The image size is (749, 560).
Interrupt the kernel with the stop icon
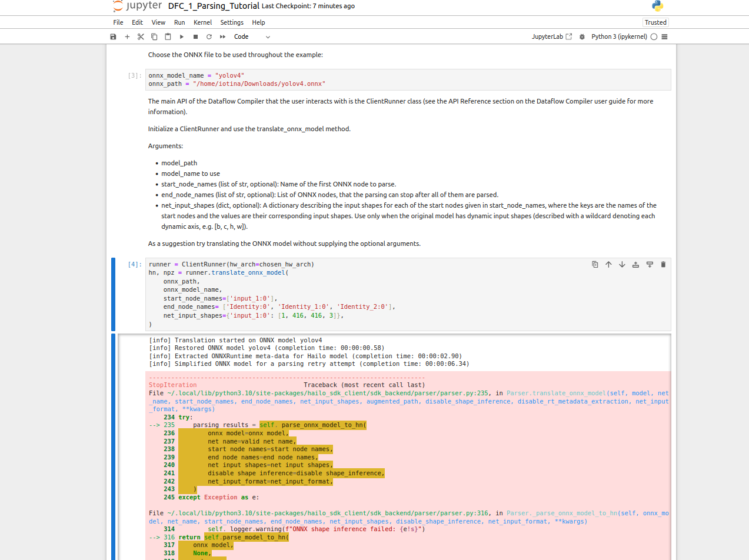pos(195,36)
